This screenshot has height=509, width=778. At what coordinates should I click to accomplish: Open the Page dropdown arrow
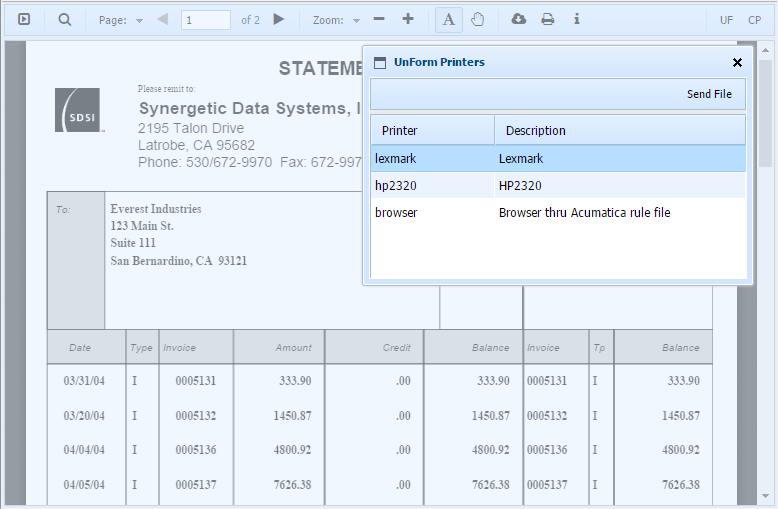[139, 20]
